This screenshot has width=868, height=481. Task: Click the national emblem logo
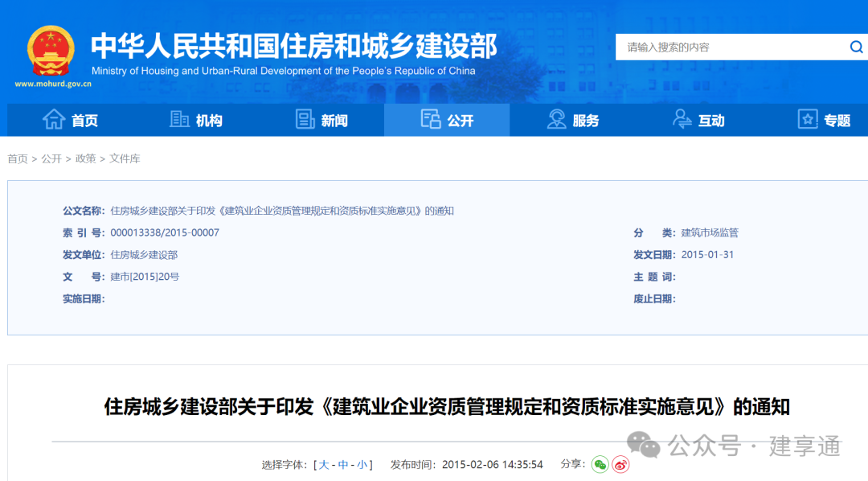point(51,51)
